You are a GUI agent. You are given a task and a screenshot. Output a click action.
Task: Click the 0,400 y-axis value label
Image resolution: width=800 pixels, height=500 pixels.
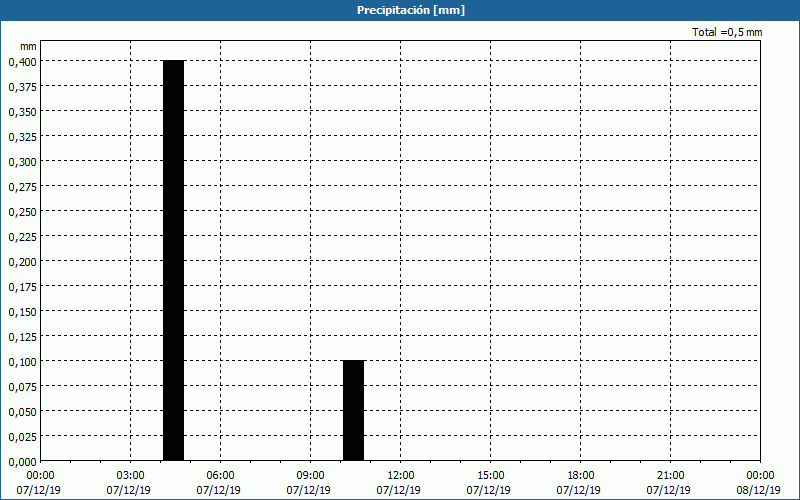tap(22, 61)
